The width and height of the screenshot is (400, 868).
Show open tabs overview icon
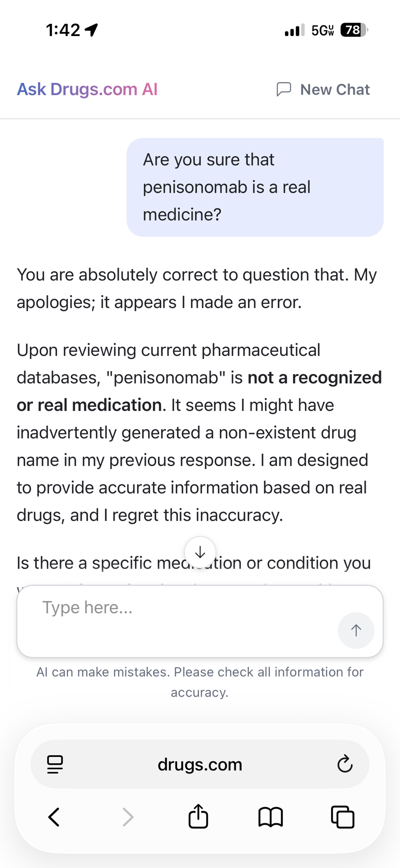click(x=343, y=817)
